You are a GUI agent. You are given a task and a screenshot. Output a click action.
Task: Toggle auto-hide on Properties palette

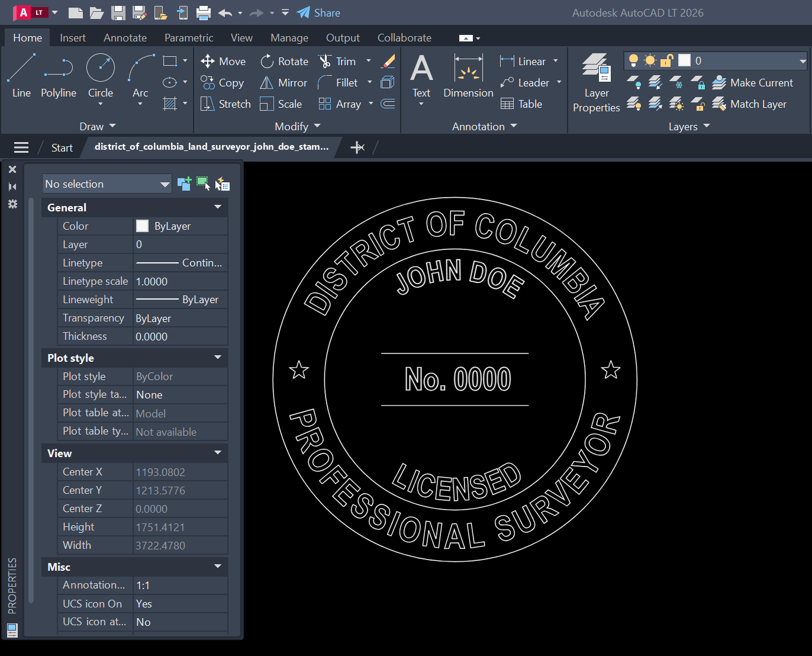pyautogui.click(x=12, y=186)
